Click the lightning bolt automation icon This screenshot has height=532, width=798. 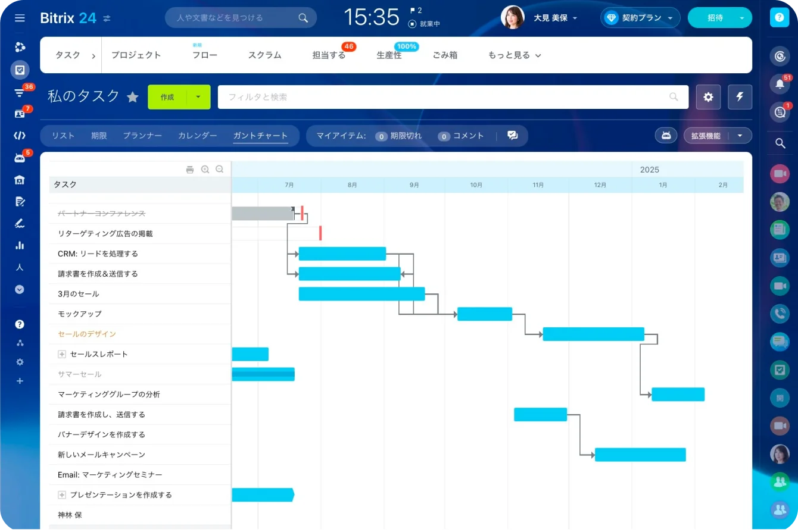click(x=740, y=96)
